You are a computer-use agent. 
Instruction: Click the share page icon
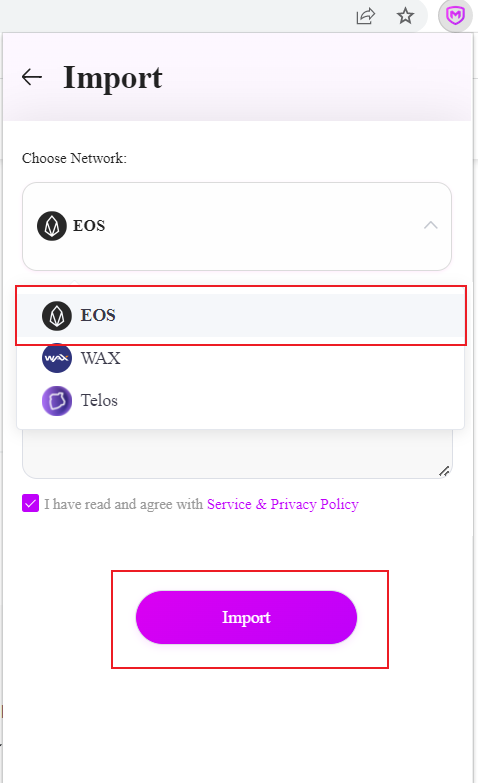366,16
